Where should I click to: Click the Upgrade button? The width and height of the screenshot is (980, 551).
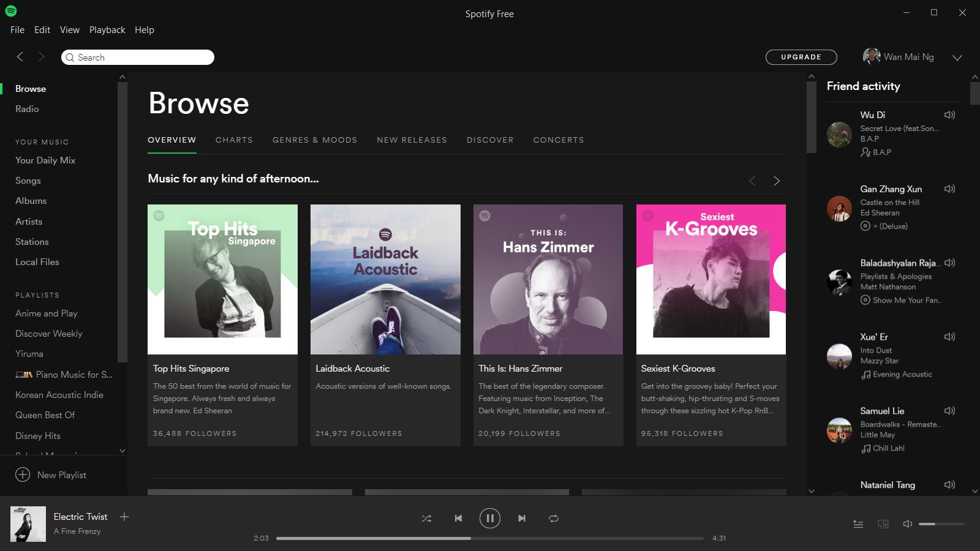tap(801, 57)
